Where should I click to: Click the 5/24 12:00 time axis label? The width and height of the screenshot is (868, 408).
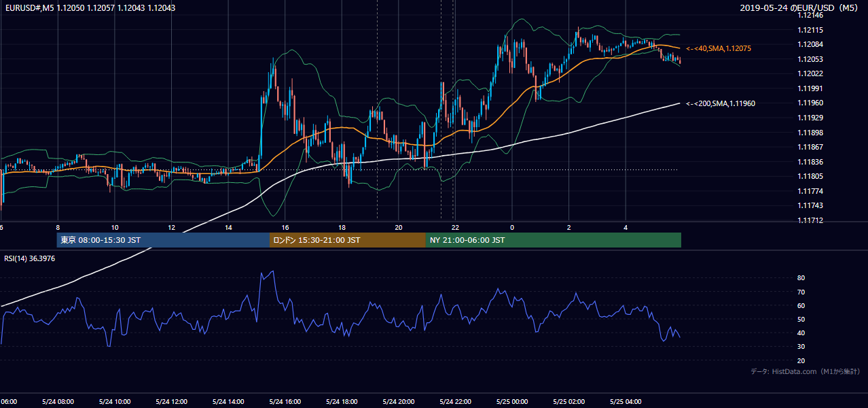click(x=171, y=402)
